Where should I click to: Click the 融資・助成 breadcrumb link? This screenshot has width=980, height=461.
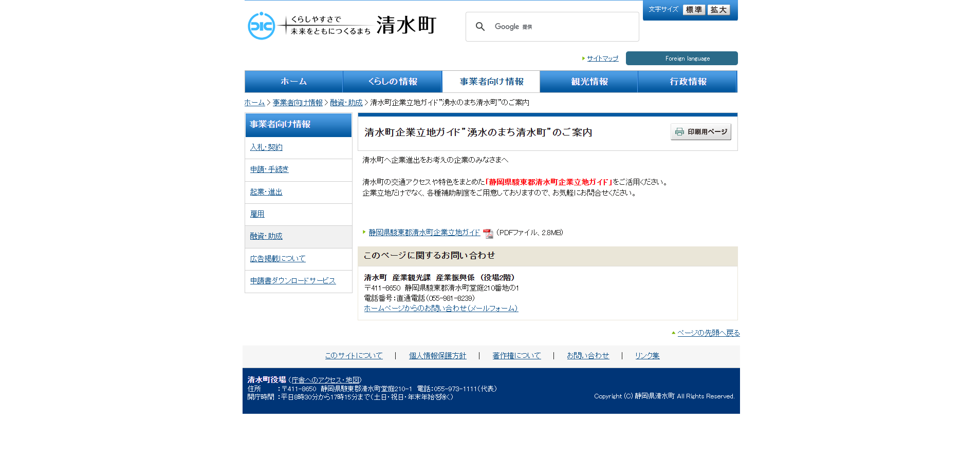tap(346, 103)
